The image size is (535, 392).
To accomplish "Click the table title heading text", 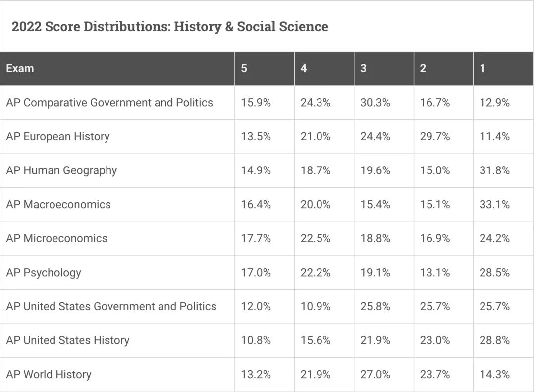I will click(170, 27).
